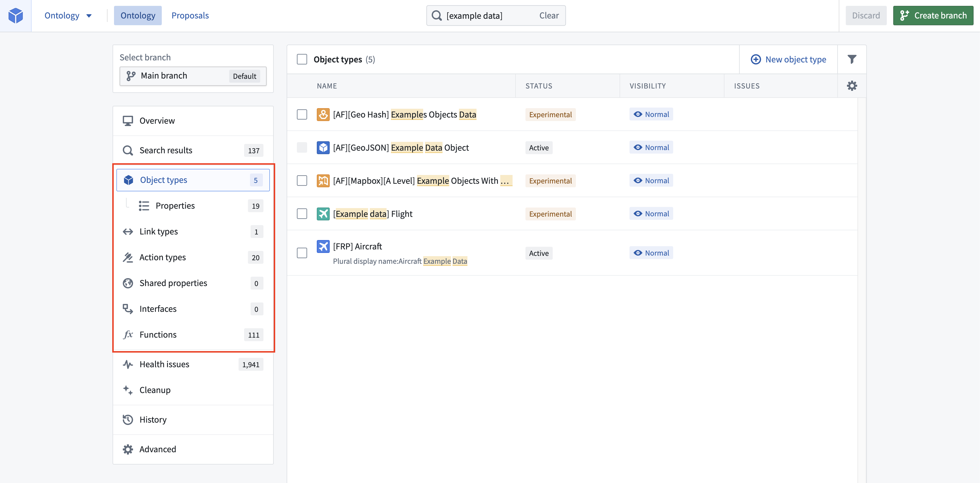980x483 pixels.
Task: Click the Shared properties globe icon
Action: 128,283
